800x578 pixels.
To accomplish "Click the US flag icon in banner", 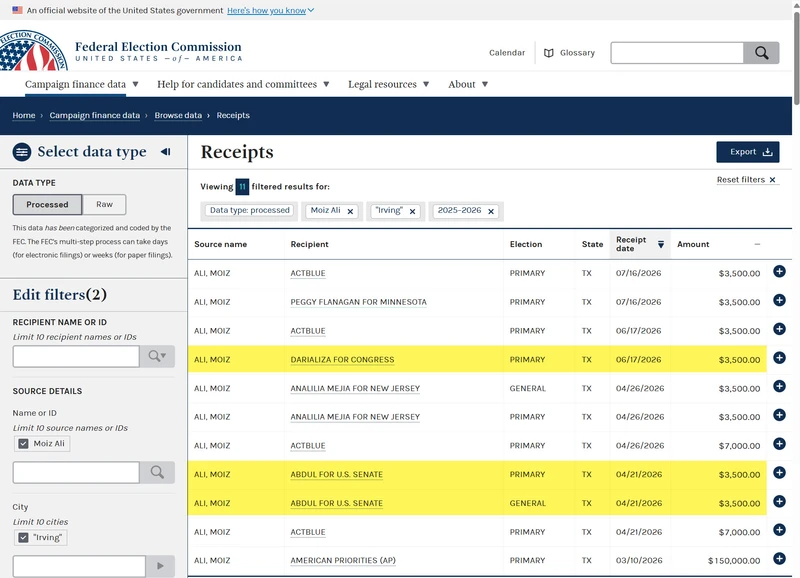I will 17,10.
